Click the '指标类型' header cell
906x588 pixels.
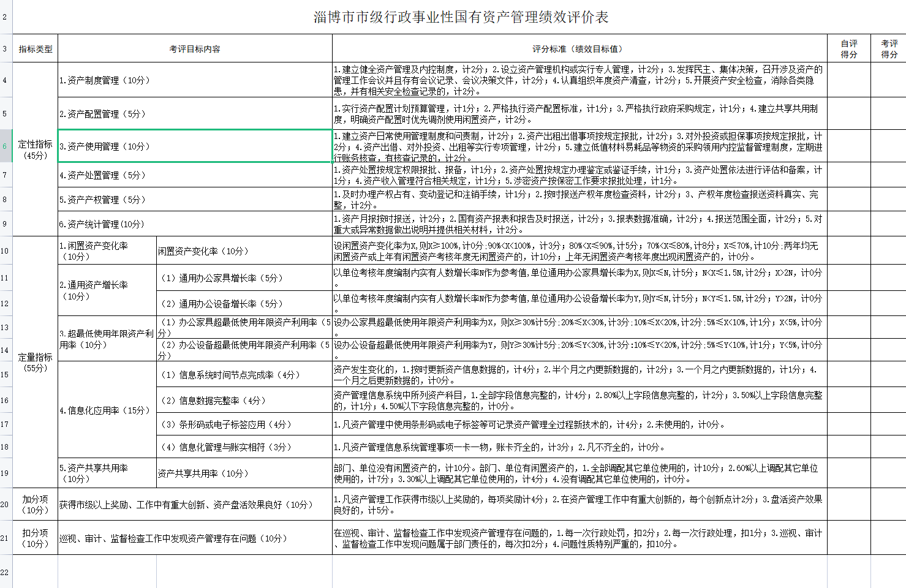(36, 48)
